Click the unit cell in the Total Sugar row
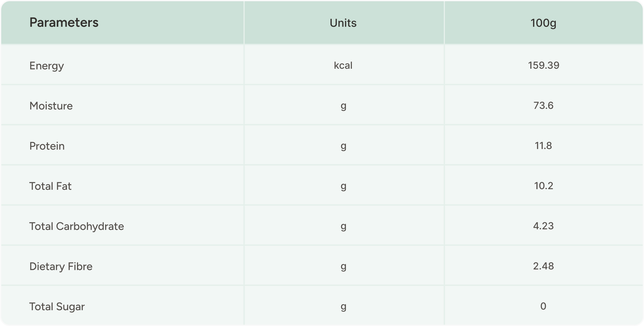 [343, 306]
